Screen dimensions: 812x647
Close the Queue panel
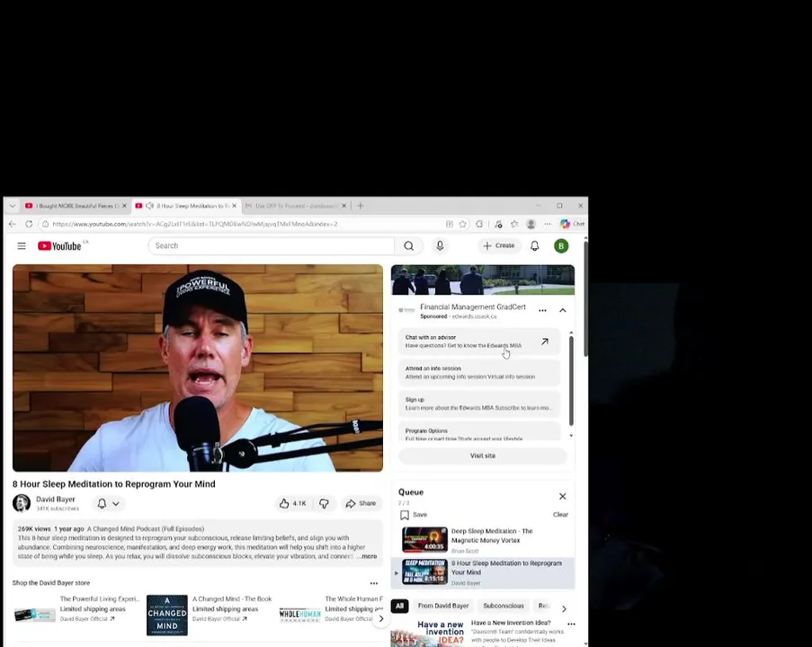tap(562, 496)
